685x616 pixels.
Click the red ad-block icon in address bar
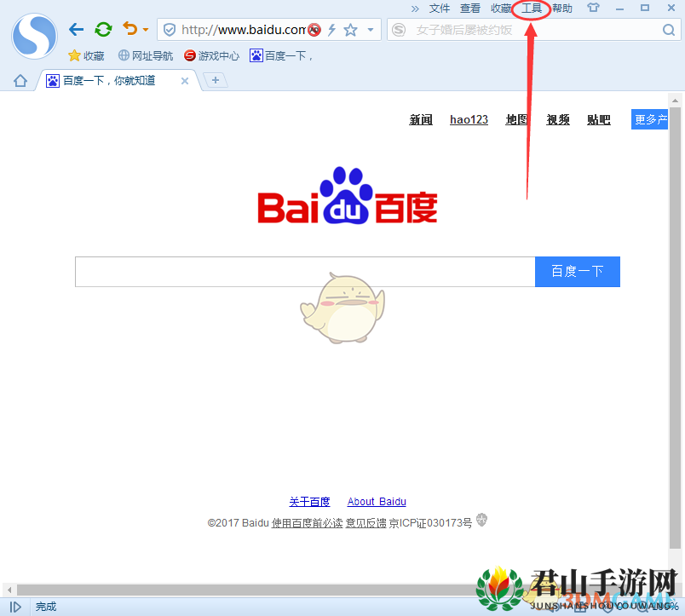click(314, 30)
